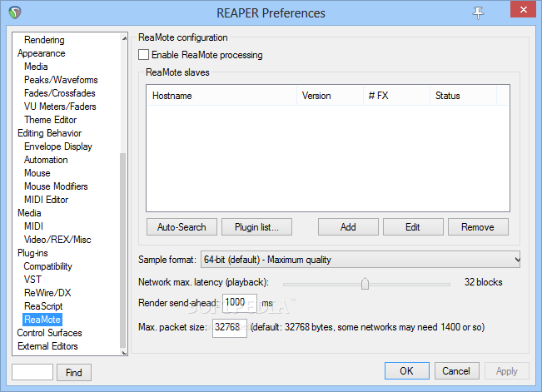Open Compatibility settings page
Viewport: 542px width, 392px height.
coord(47,266)
